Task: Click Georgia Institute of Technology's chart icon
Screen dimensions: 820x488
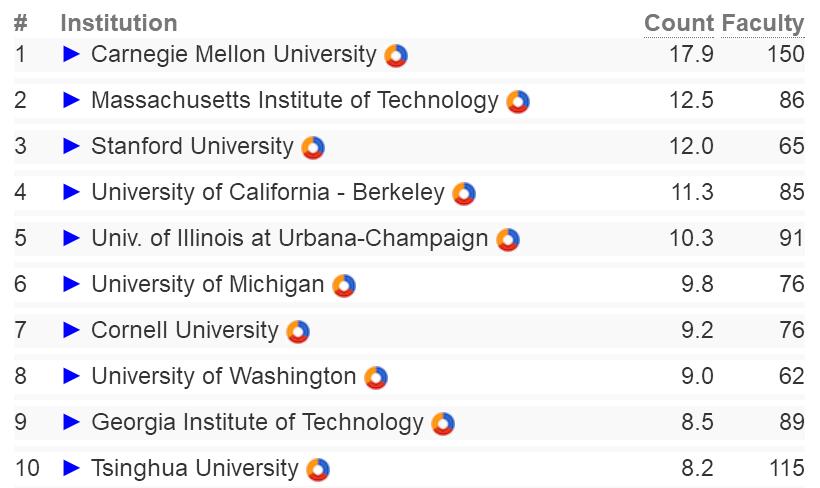Action: [x=443, y=424]
